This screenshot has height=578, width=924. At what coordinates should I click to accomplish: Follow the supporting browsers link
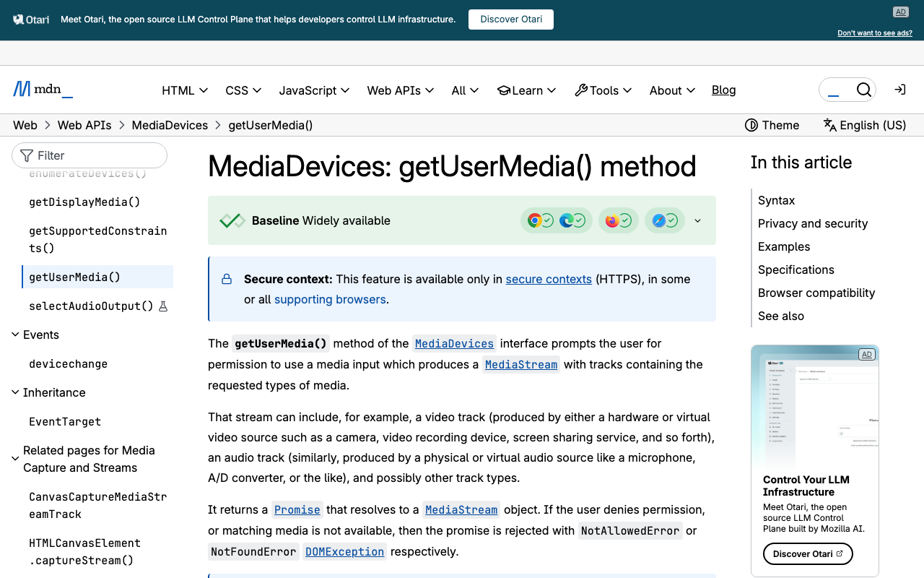point(330,299)
